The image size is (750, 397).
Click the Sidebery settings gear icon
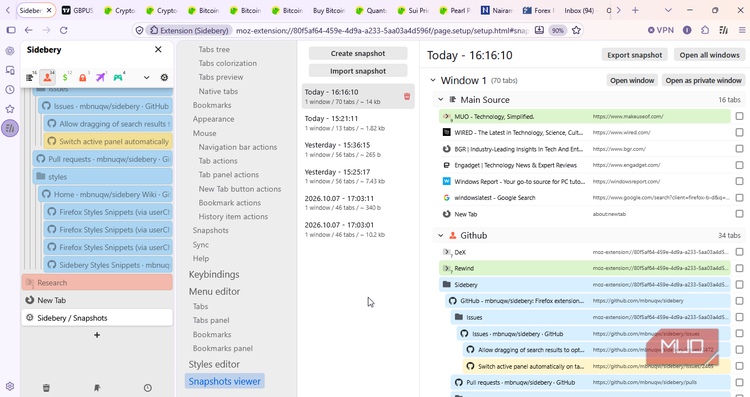coord(164,77)
